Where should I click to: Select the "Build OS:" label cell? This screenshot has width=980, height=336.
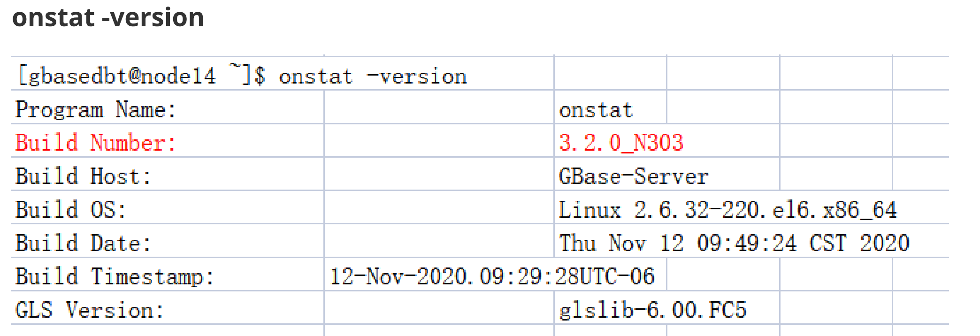click(70, 210)
